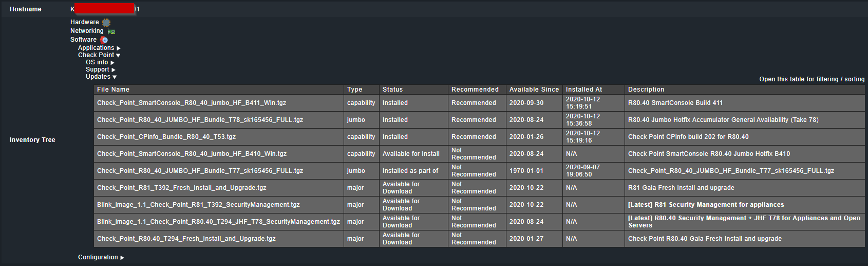Select Check_Point_R81_T392_Fresh_Install_and_Upgrade.tgz file name
The width and height of the screenshot is (868, 266).
pos(181,188)
